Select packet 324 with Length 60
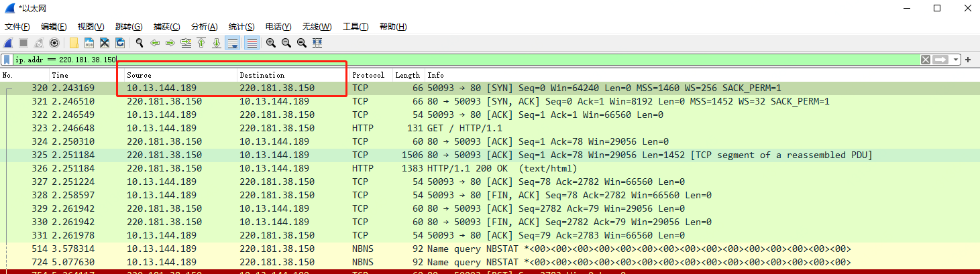The width and height of the screenshot is (980, 274). (490, 141)
